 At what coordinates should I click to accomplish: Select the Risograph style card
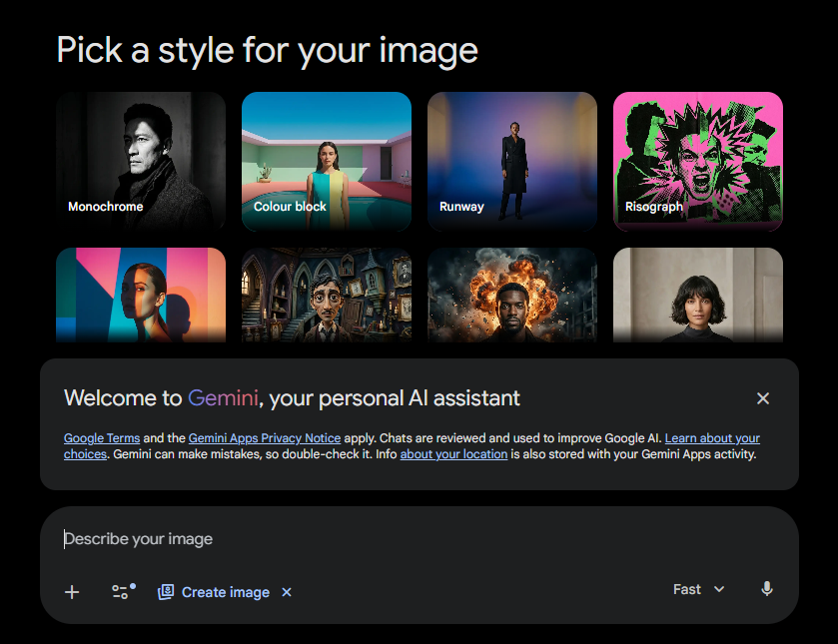coord(698,162)
